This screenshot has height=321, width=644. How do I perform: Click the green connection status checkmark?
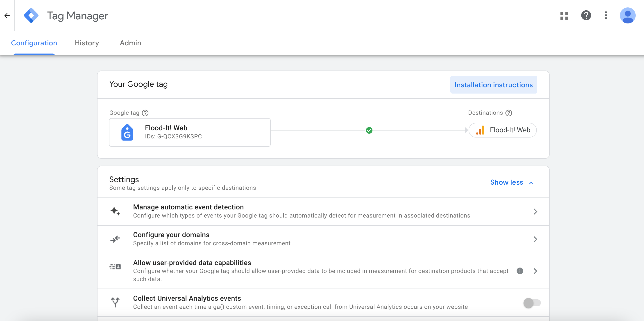tap(369, 130)
